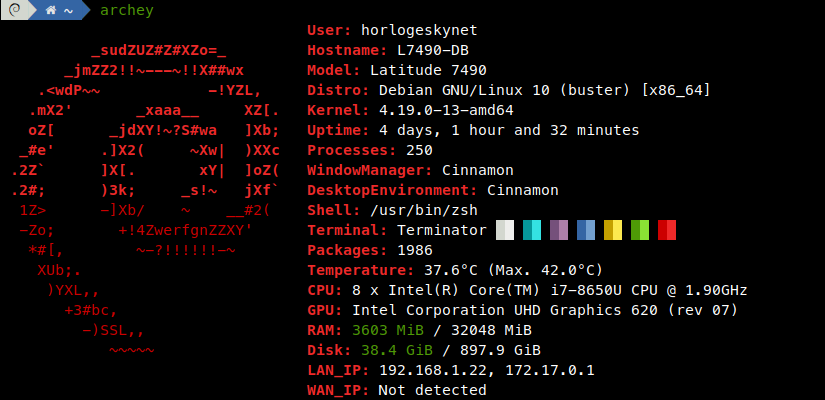Click the purple color swatch
Image resolution: width=825 pixels, height=400 pixels.
(559, 230)
